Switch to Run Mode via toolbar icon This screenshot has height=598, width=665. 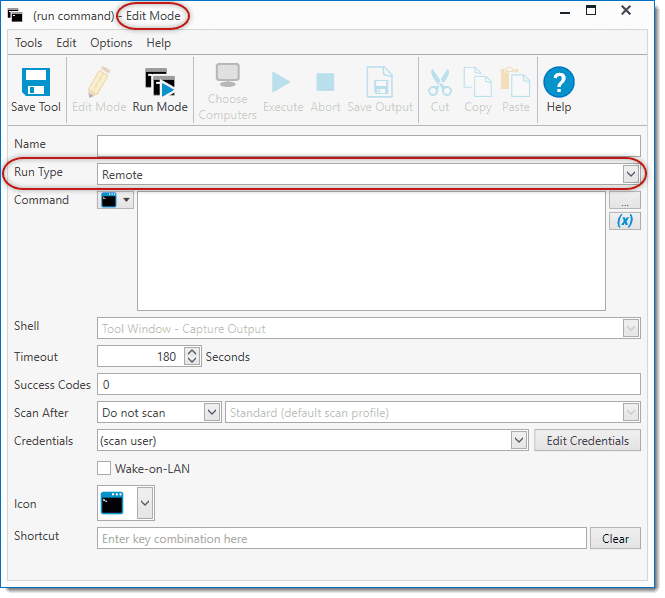(160, 82)
